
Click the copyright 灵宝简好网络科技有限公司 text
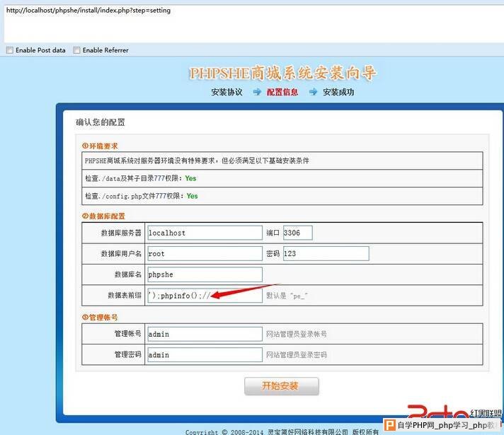308,431
